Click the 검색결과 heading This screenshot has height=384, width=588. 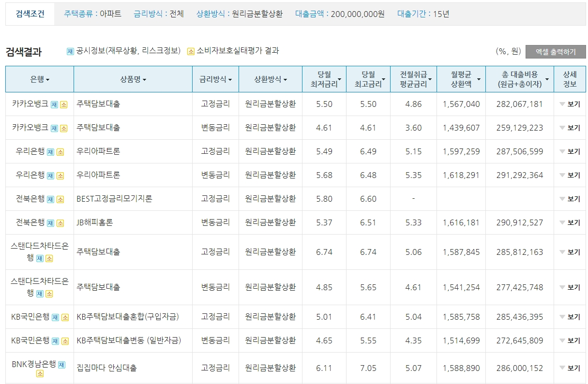click(24, 52)
